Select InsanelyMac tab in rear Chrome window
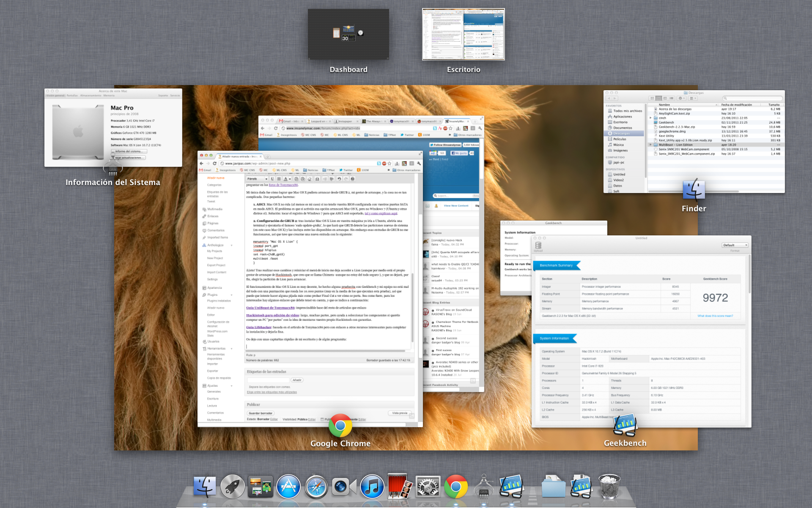812x508 pixels. [x=457, y=121]
